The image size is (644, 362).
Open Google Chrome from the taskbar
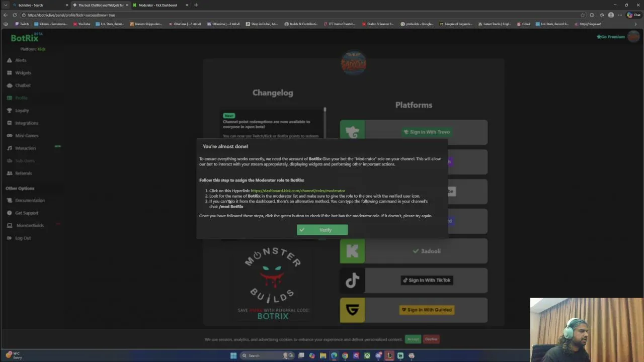345,355
